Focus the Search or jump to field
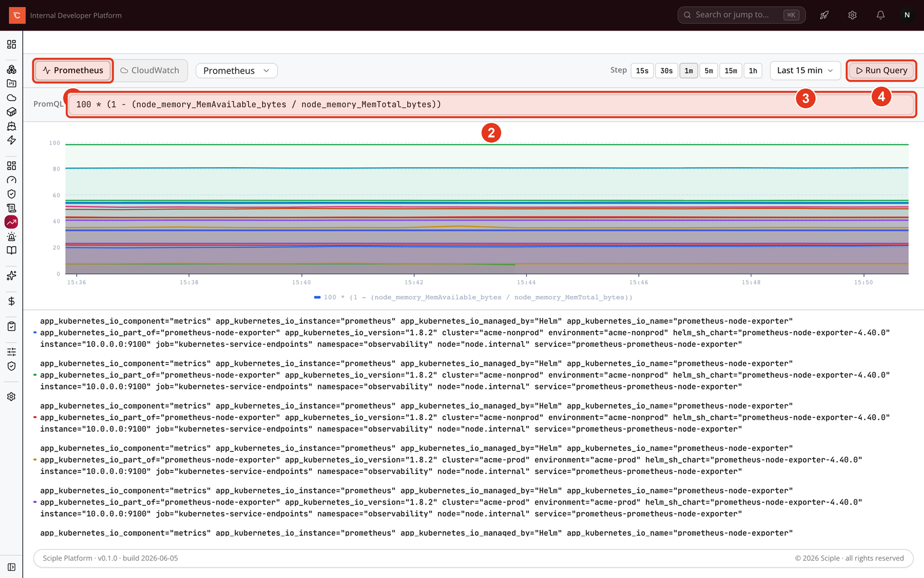Screen dimensions: 924x578 742,15
